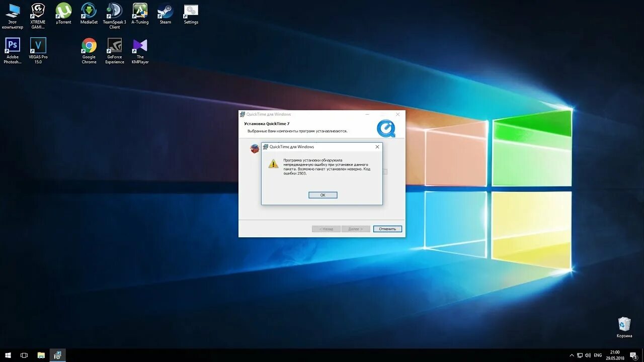The image size is (644, 362).
Task: Open Task View on the taskbar
Action: pyautogui.click(x=24, y=355)
